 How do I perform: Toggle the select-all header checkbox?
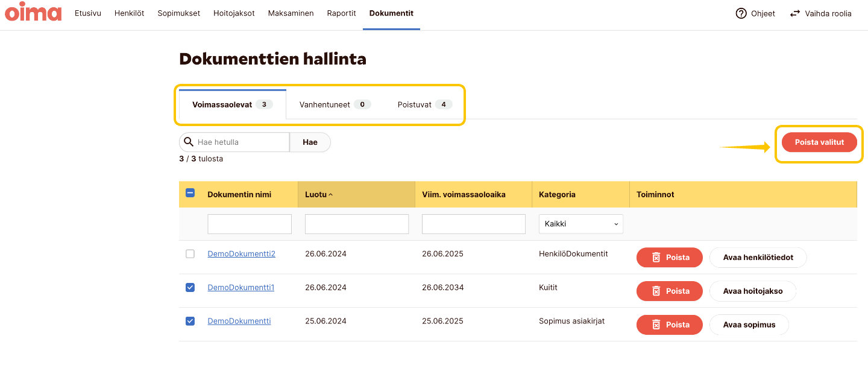tap(190, 193)
